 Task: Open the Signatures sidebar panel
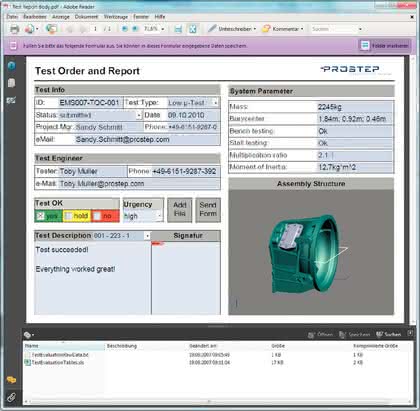11,100
